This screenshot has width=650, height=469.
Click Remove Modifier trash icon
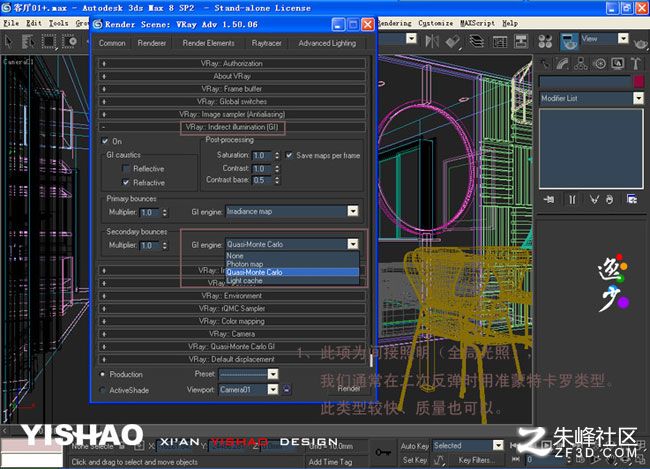(609, 200)
